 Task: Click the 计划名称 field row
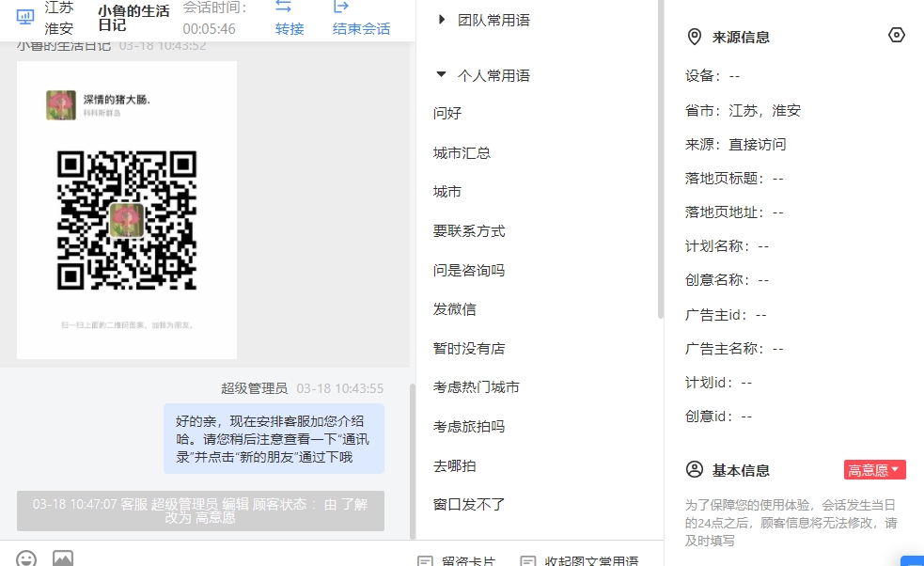(x=728, y=245)
